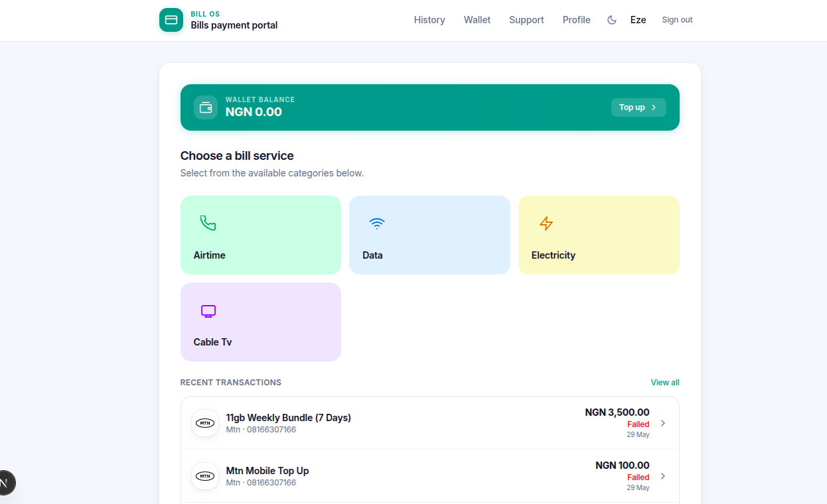Expand chevron on 11gb Weekly Bundle row
The image size is (827, 504).
pyautogui.click(x=662, y=423)
